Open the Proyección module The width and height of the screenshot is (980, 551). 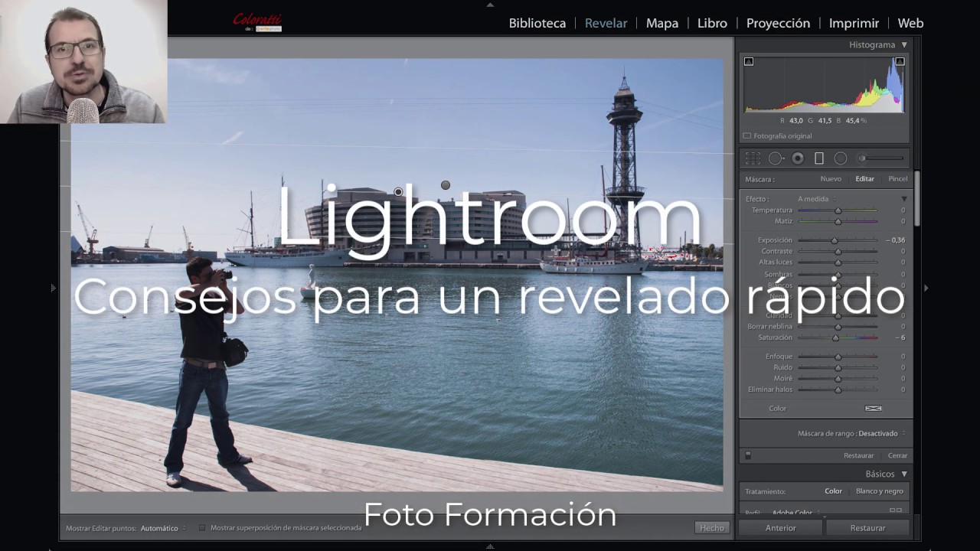pyautogui.click(x=778, y=23)
